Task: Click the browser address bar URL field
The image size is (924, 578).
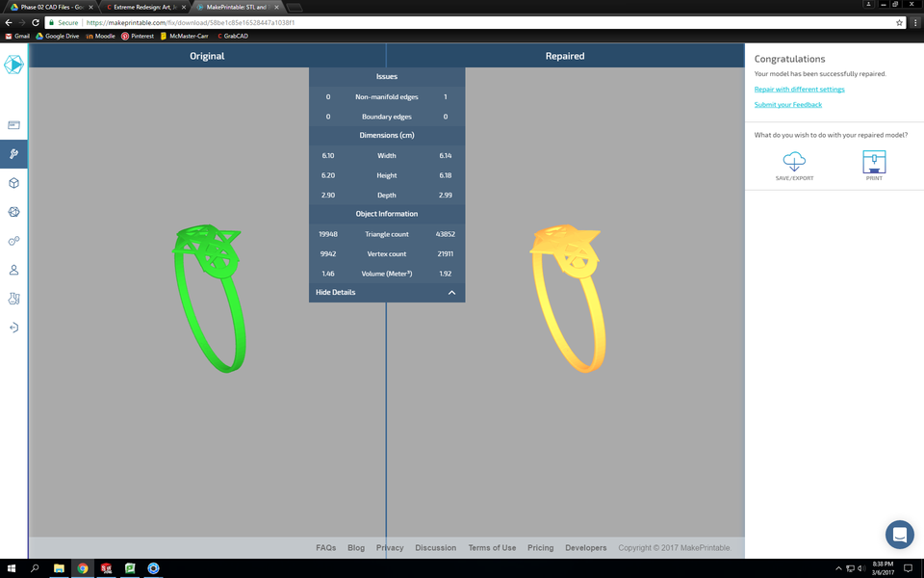Action: click(192, 21)
